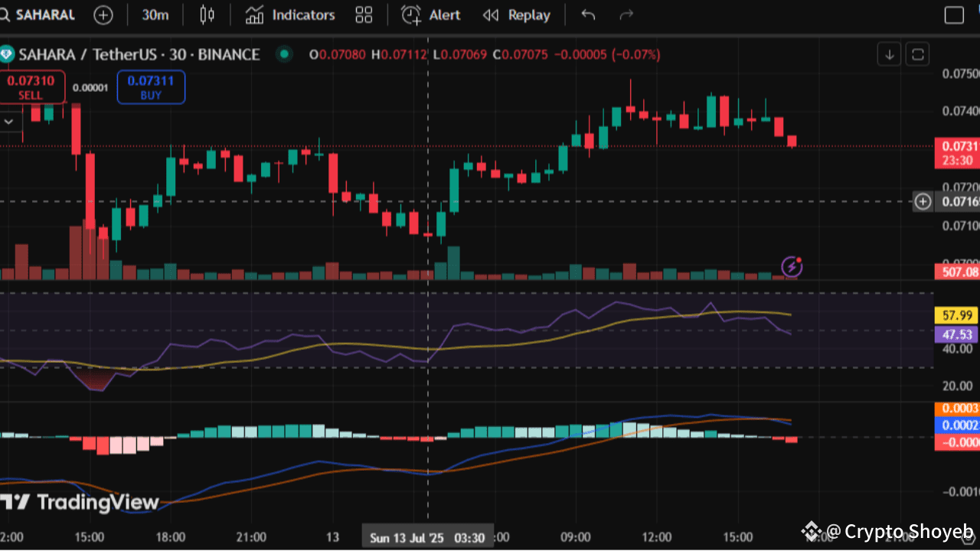The width and height of the screenshot is (980, 551).
Task: Click the spread value 0.00001
Action: click(90, 87)
